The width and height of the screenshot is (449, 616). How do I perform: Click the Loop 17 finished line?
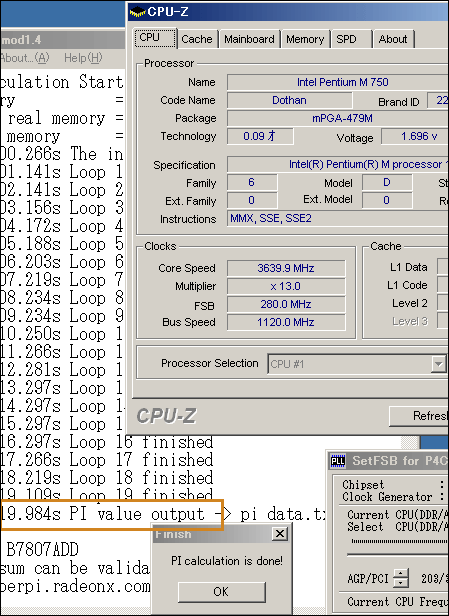click(106, 460)
